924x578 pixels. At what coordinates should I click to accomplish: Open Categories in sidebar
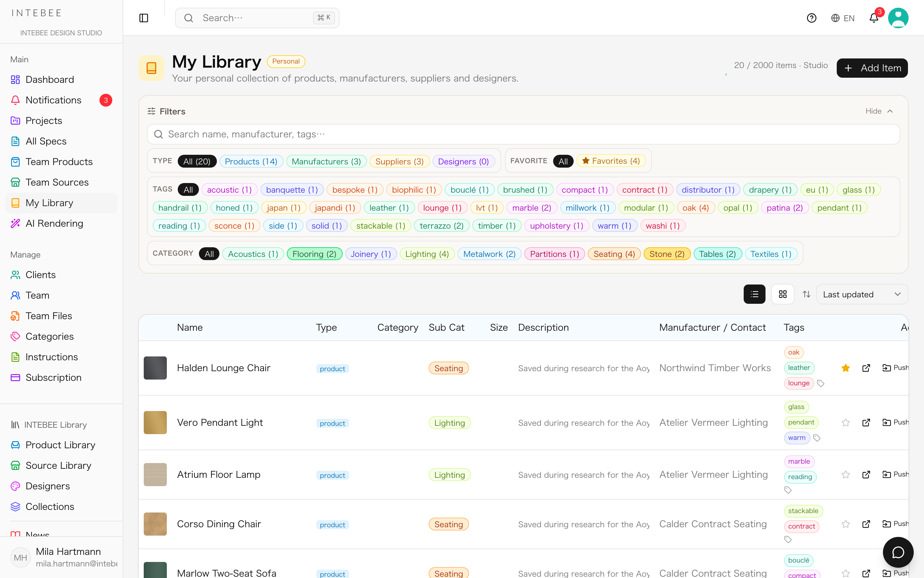coord(61,337)
